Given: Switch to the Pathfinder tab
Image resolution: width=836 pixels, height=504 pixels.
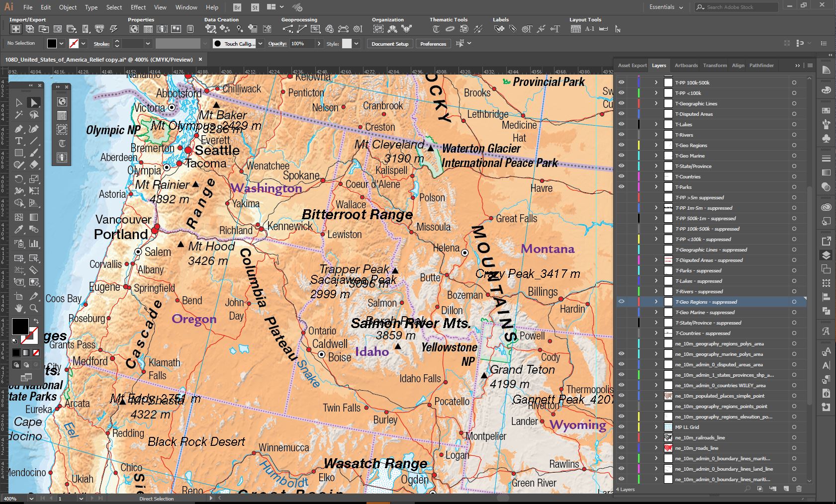Looking at the screenshot, I should click(x=761, y=66).
